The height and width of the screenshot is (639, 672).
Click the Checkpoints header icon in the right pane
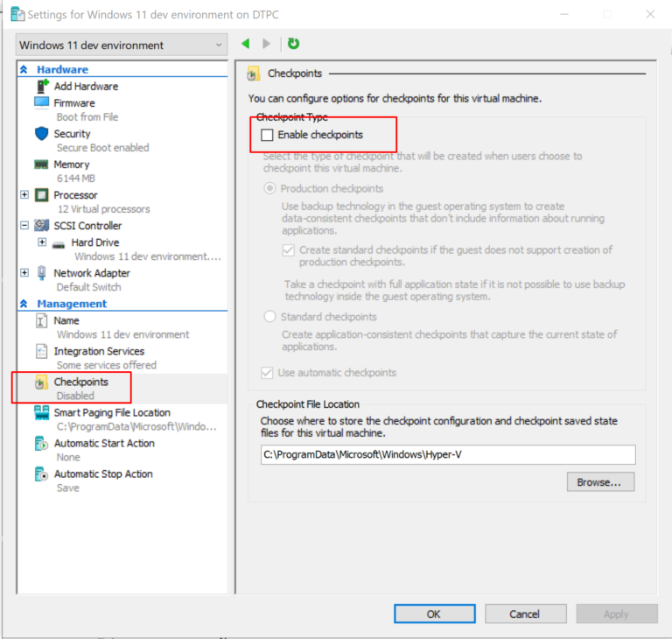click(253, 74)
